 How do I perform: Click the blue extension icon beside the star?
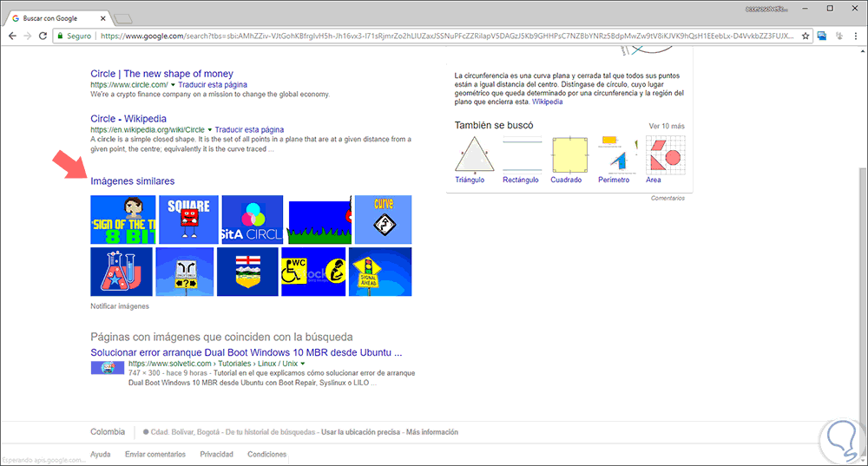point(822,36)
